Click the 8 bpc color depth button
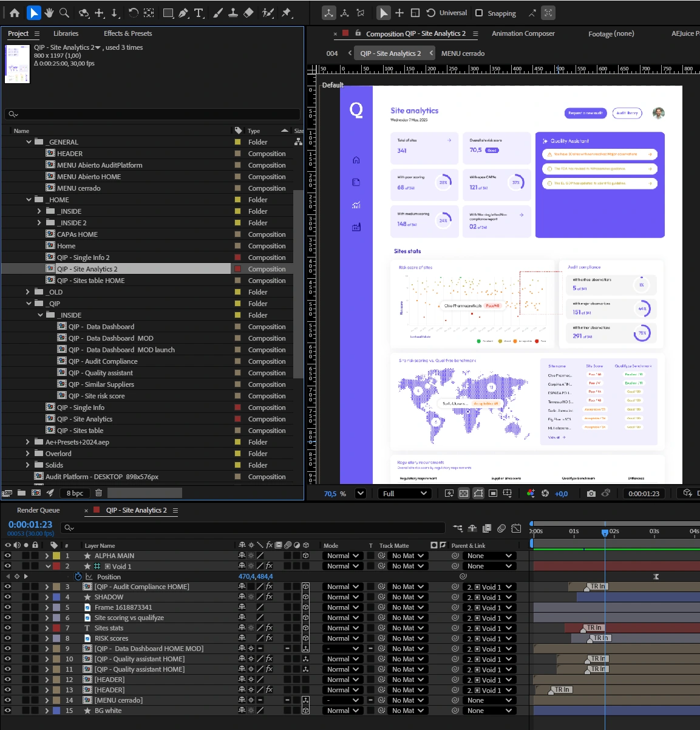Image resolution: width=700 pixels, height=730 pixels. (75, 493)
